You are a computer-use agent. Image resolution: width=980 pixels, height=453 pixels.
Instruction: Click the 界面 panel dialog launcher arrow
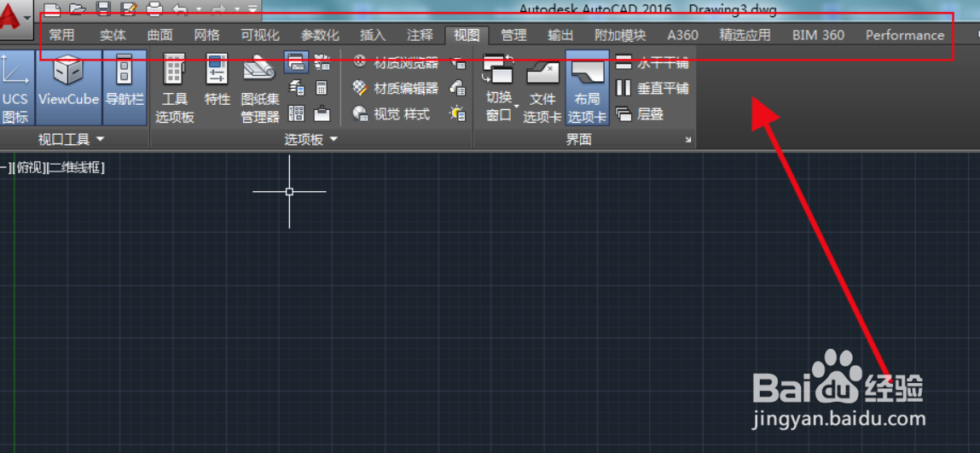688,140
